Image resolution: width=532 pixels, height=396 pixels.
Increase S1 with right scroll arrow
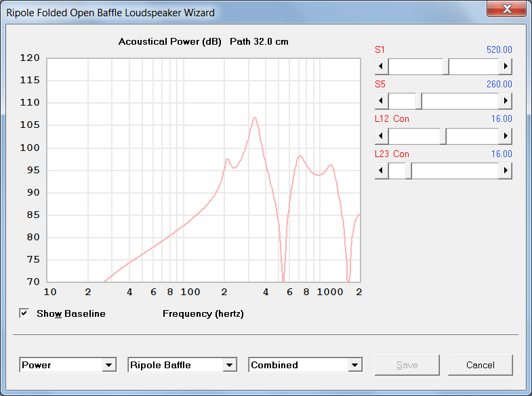point(505,66)
